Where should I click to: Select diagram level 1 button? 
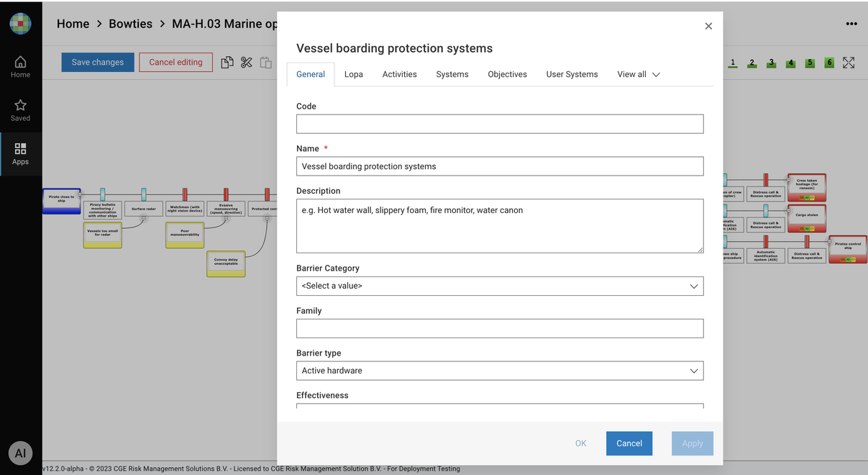pyautogui.click(x=733, y=63)
